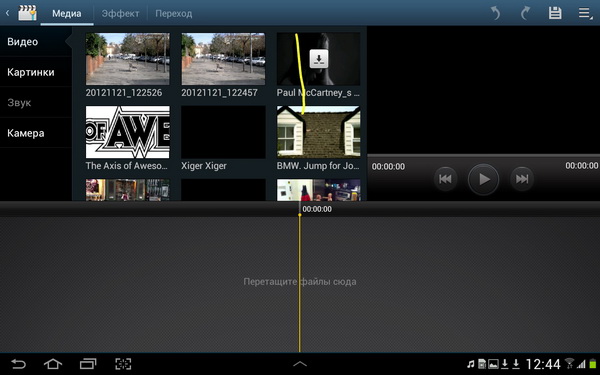This screenshot has width=600, height=375.
Task: Tap the undo arrow icon
Action: pyautogui.click(x=496, y=13)
